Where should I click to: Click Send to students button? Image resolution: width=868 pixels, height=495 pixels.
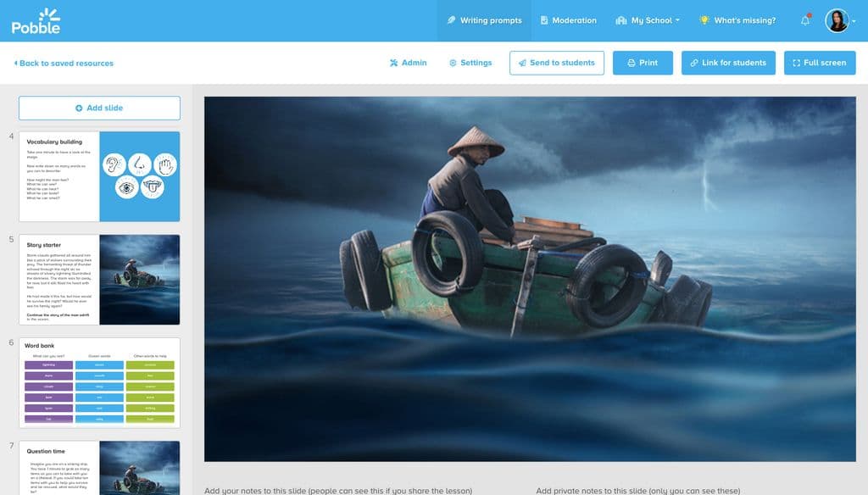coord(557,63)
